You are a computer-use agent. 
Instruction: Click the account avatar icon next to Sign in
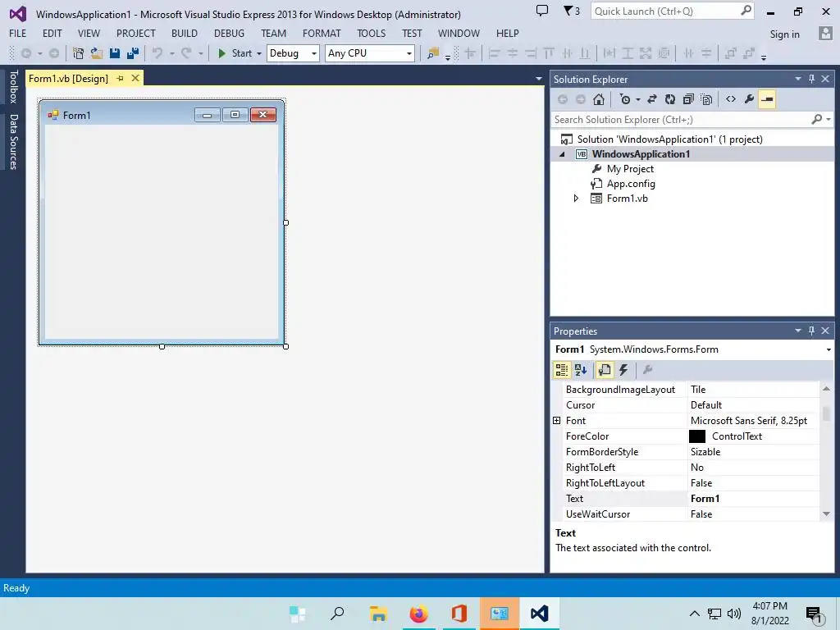point(825,33)
